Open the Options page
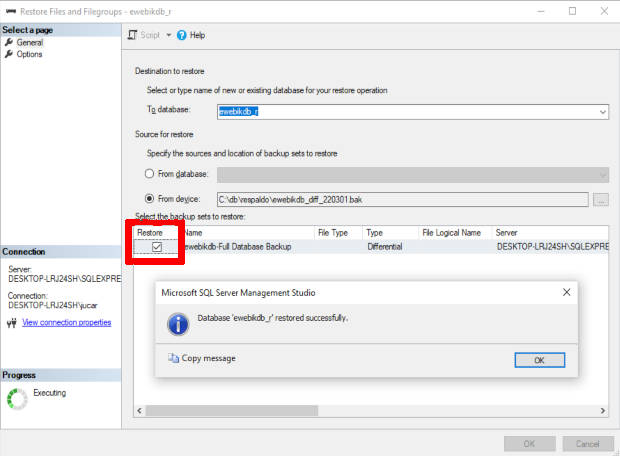Image resolution: width=620 pixels, height=456 pixels. pos(29,54)
